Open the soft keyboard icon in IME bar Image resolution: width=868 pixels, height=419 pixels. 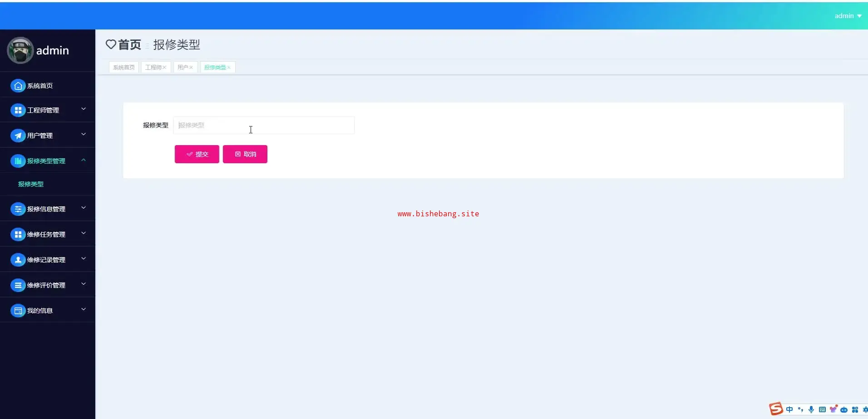click(x=822, y=409)
